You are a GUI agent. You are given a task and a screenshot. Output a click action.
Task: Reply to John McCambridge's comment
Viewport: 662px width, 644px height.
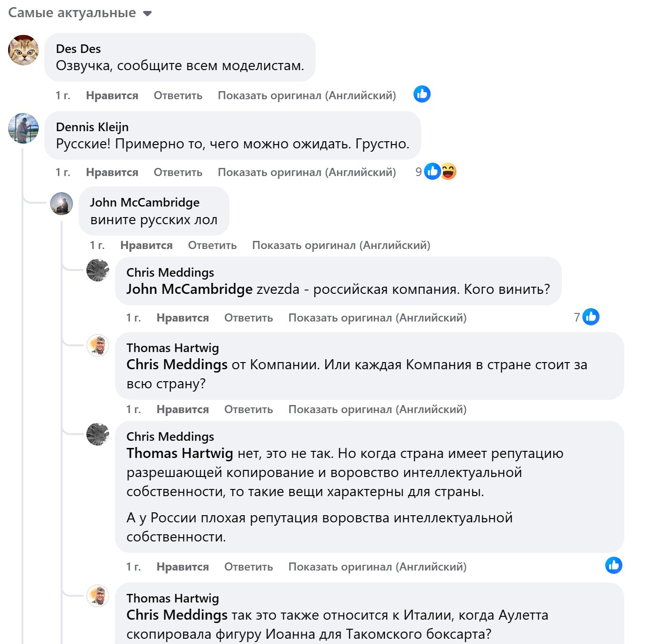click(212, 245)
